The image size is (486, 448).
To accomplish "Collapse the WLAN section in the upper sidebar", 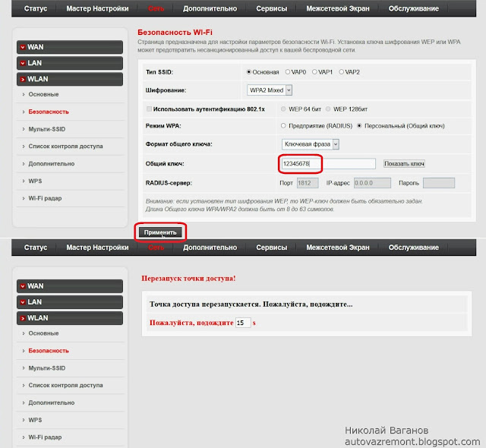I will [70, 79].
